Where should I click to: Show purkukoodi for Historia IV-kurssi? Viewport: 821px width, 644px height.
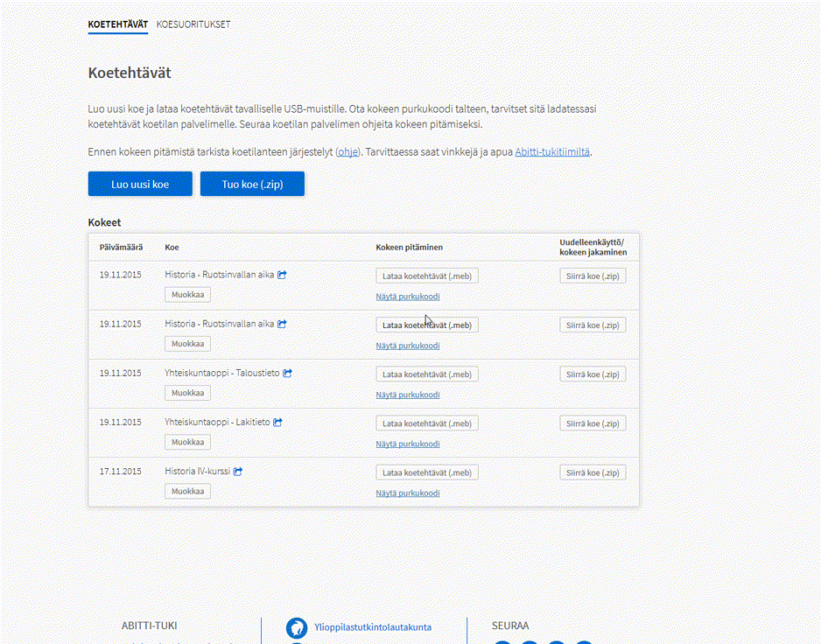coord(408,493)
